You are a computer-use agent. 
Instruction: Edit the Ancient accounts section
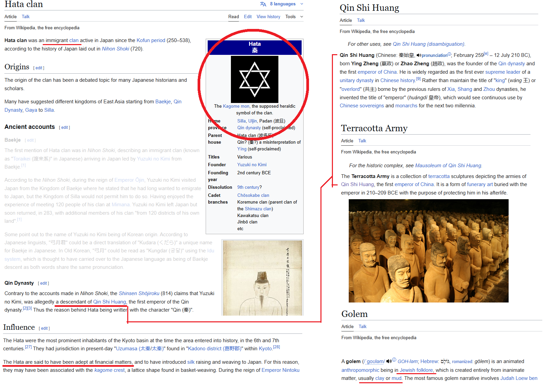65,128
